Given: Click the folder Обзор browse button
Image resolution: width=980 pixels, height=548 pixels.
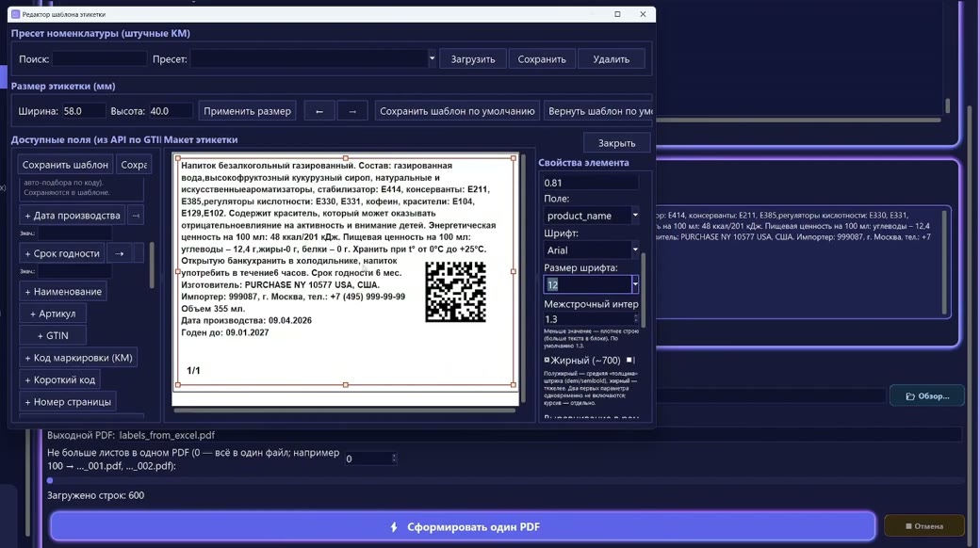Looking at the screenshot, I should (x=927, y=396).
